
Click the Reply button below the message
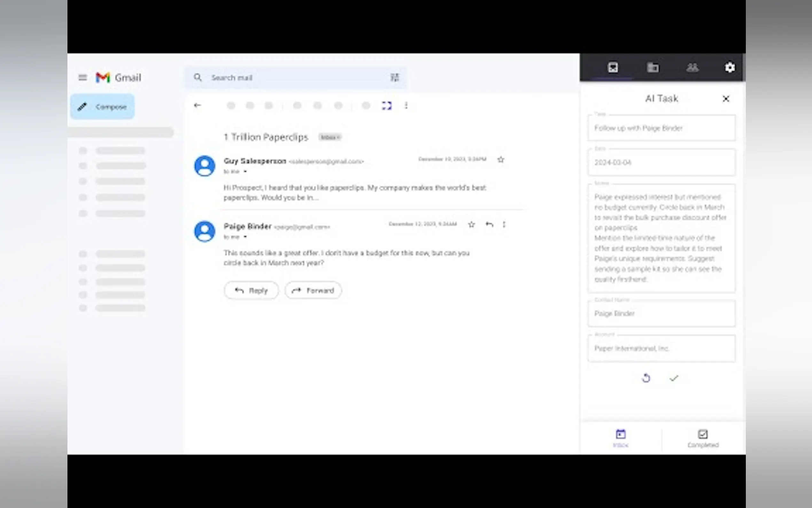click(x=251, y=290)
